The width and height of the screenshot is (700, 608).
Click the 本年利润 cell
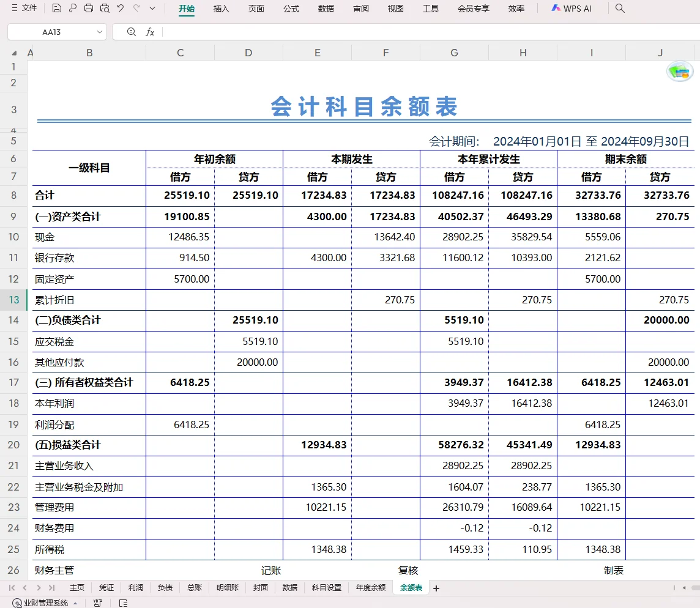coord(89,404)
